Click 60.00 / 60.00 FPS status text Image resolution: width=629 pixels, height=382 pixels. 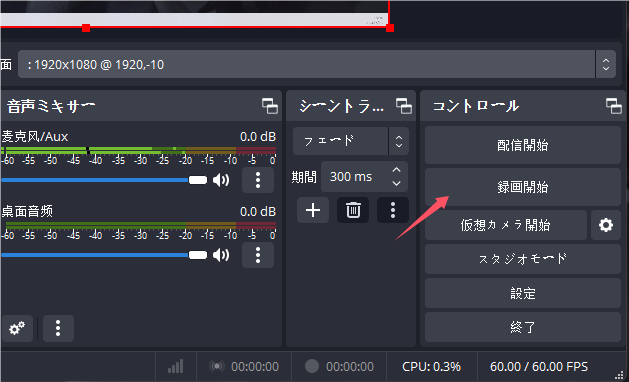click(539, 366)
